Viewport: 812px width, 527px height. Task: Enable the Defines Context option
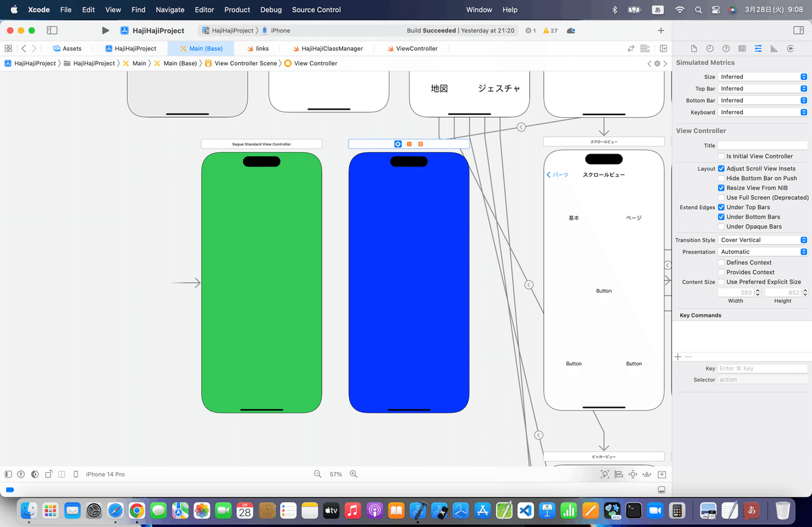(x=721, y=262)
